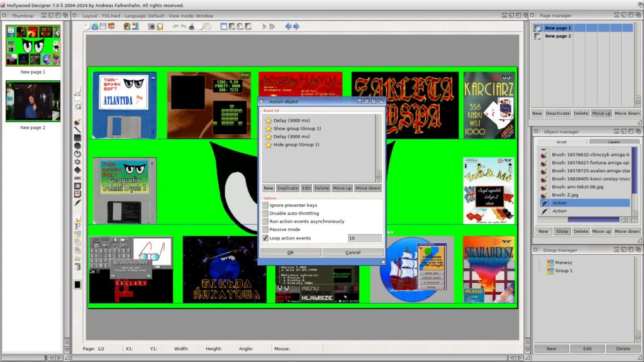Click the Play presentation arrow icon
This screenshot has height=362, width=644.
pos(264,26)
